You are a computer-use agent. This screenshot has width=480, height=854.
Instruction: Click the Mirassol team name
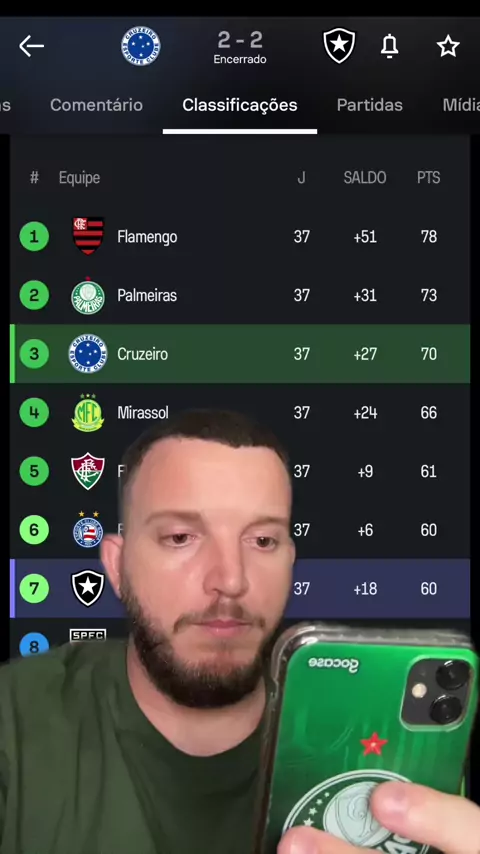click(x=143, y=413)
